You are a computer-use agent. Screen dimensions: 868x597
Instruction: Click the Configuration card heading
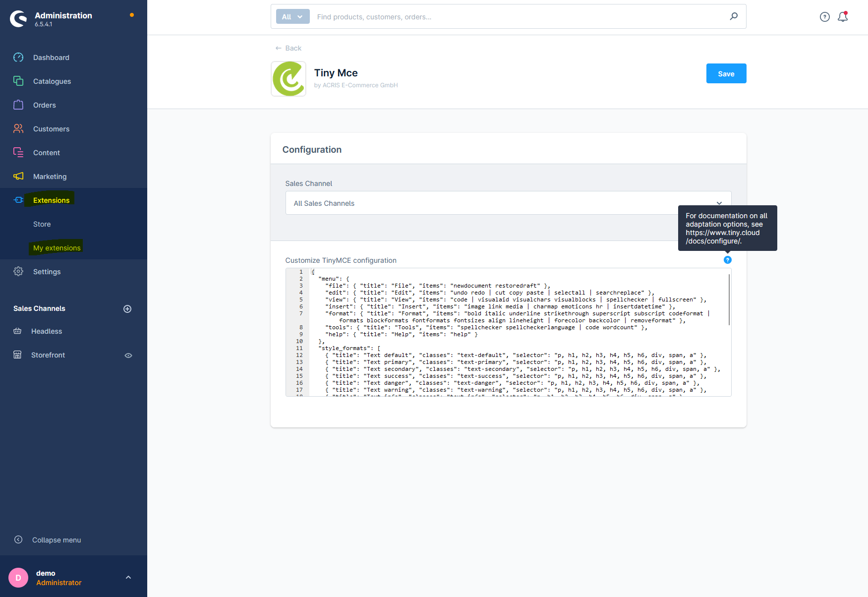click(312, 150)
